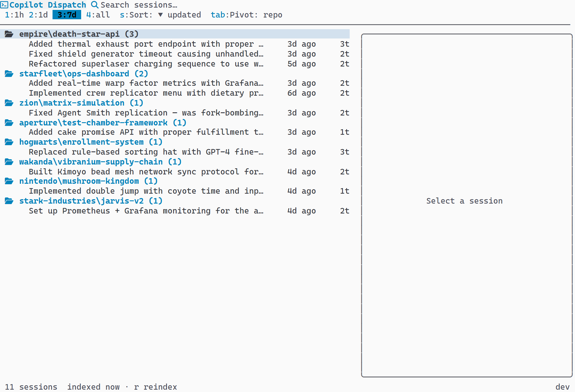Click the magnifying glass search icon
The image size is (575, 392).
pos(94,5)
